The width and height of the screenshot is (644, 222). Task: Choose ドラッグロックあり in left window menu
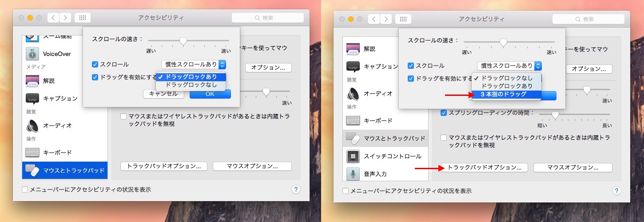click(191, 77)
